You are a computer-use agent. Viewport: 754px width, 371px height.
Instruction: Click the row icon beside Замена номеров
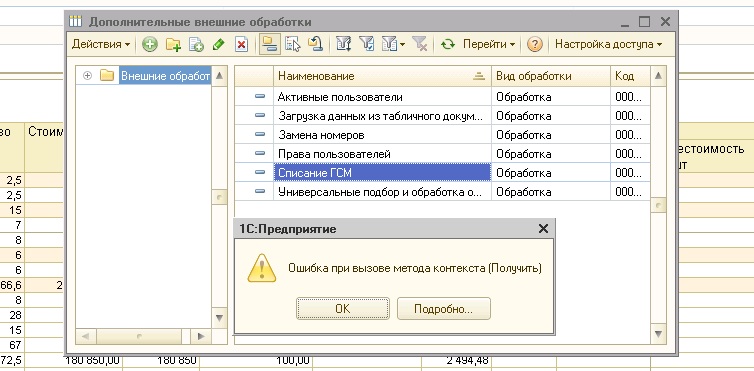260,135
